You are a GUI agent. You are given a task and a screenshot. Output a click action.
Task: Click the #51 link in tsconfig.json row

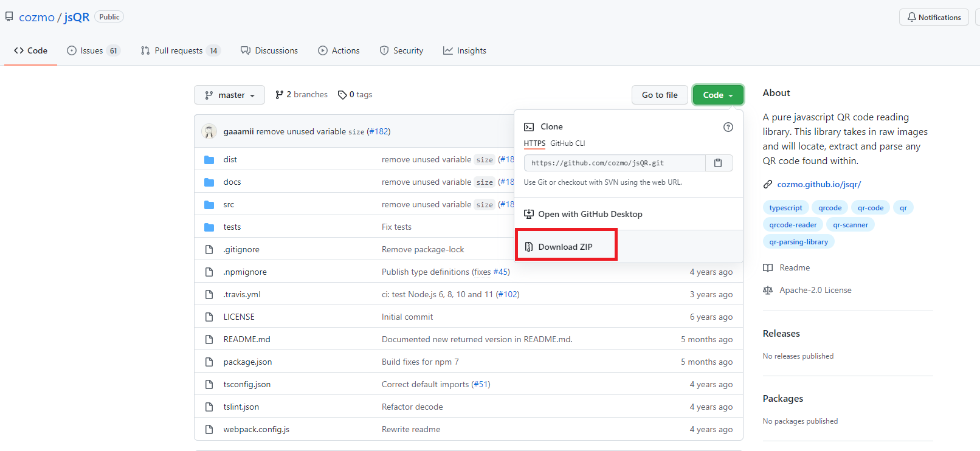point(481,385)
